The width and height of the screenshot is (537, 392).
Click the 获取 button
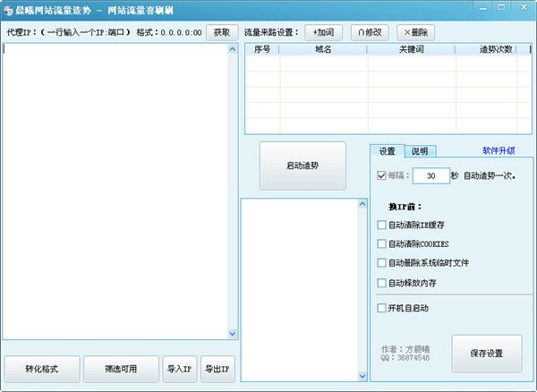point(222,32)
